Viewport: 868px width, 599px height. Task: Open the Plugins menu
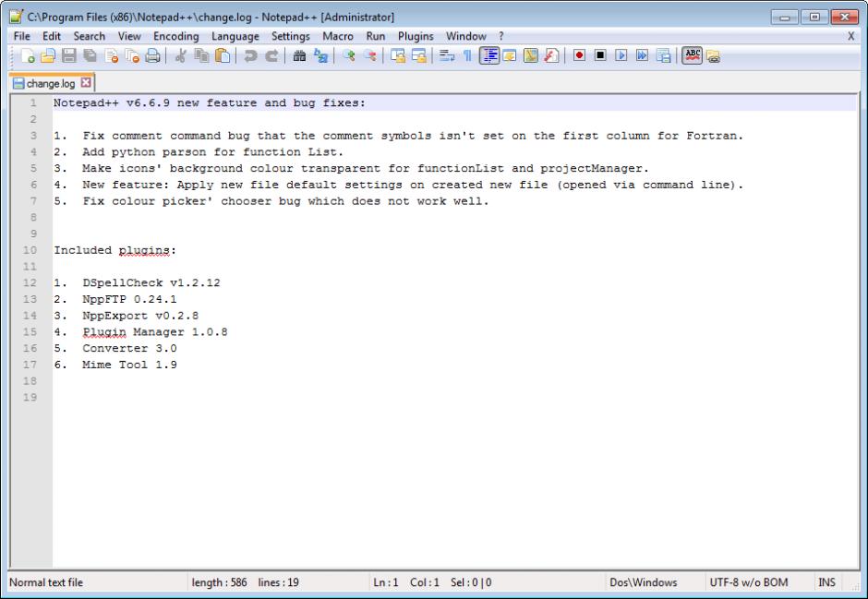pos(416,36)
